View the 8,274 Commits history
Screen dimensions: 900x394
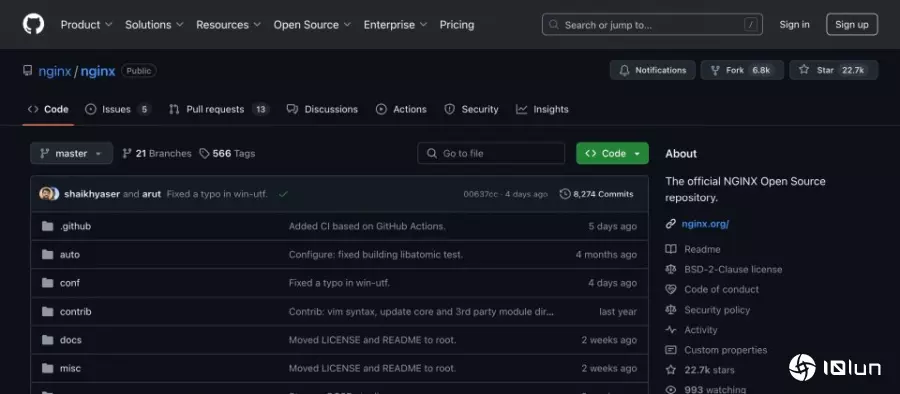coord(596,194)
